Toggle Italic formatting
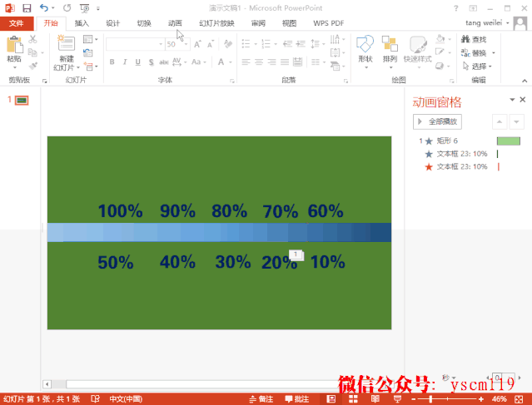The width and height of the screenshot is (532, 405). 125,62
